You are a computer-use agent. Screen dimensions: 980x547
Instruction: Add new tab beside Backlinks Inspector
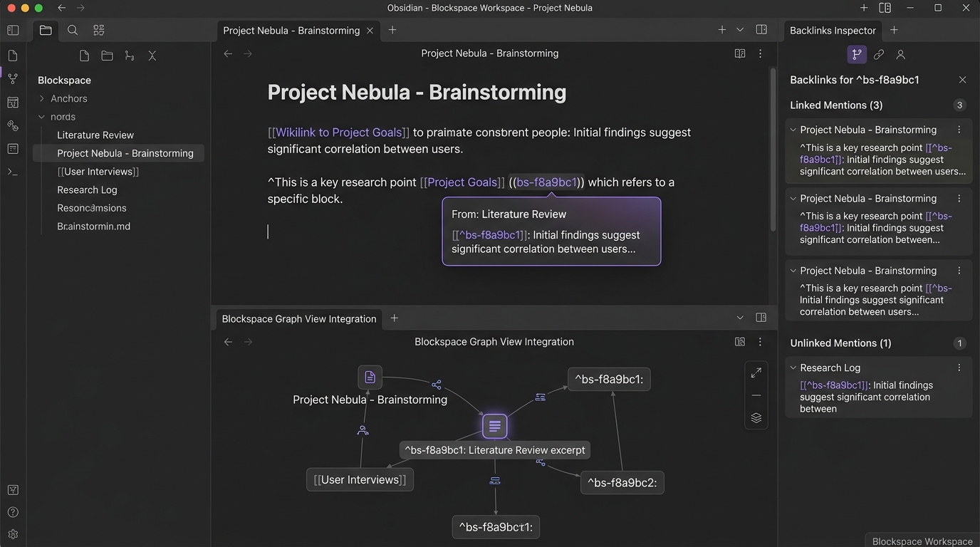pyautogui.click(x=894, y=30)
